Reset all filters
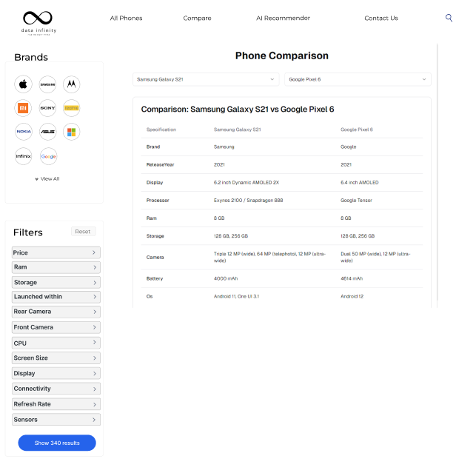 [x=83, y=232]
